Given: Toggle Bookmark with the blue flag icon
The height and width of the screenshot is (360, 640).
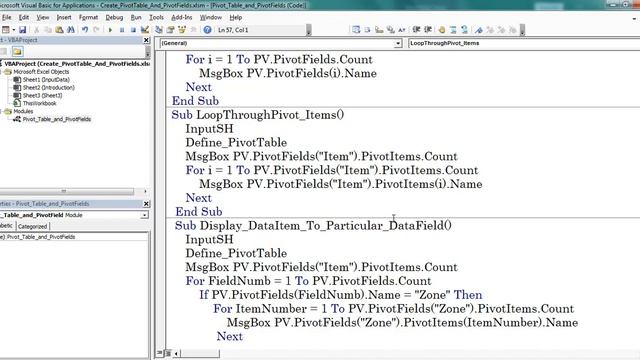Looking at the screenshot, I should coord(479,30).
